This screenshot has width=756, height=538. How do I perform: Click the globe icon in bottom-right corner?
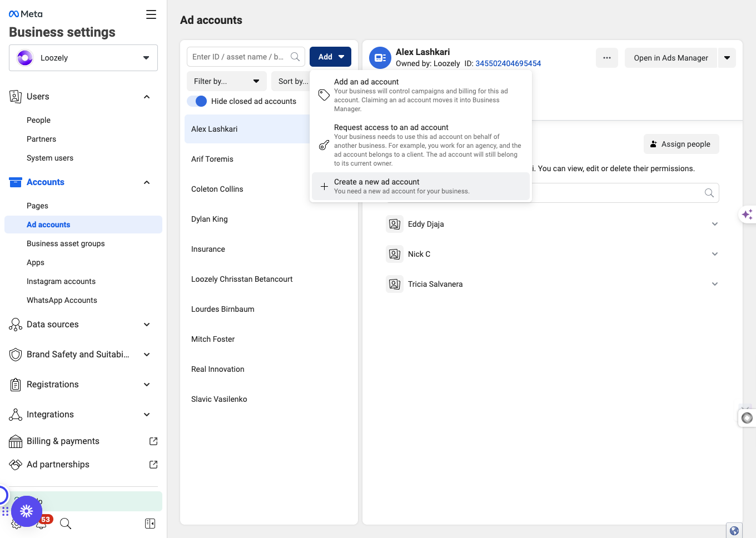tap(734, 531)
